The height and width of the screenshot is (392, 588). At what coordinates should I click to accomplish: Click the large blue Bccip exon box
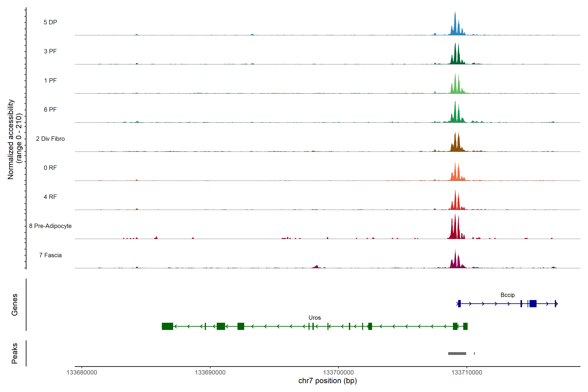pyautogui.click(x=533, y=303)
